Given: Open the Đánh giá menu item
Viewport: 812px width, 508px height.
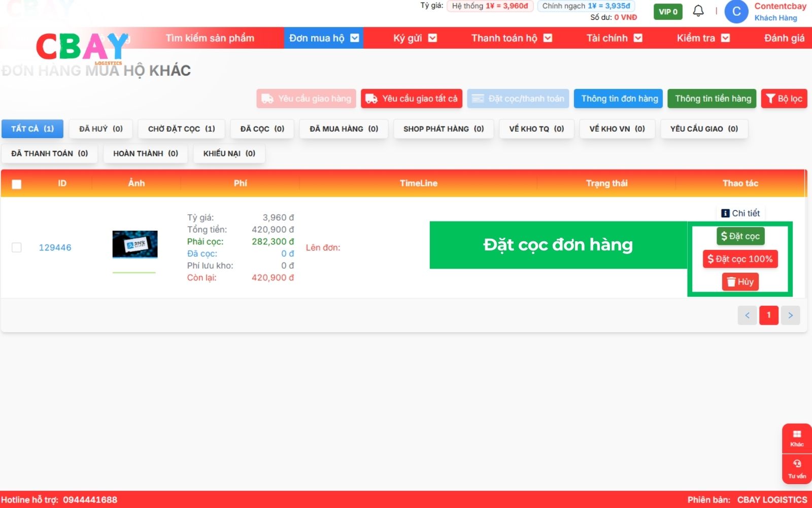Looking at the screenshot, I should point(784,38).
